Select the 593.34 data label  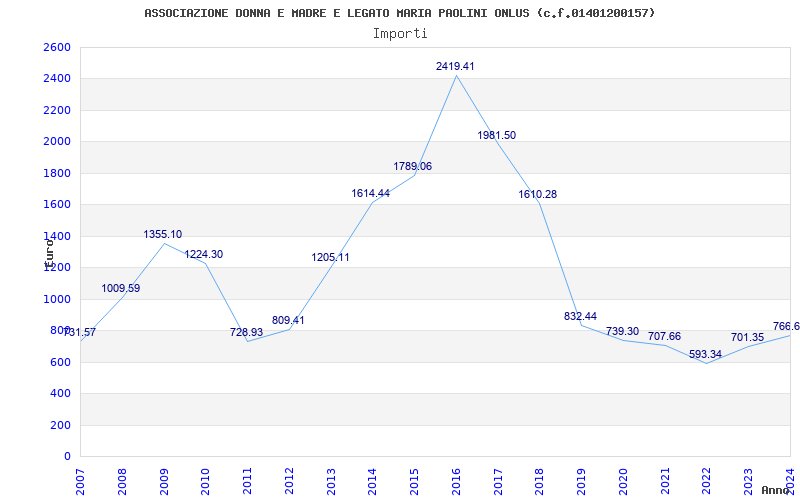click(x=706, y=354)
